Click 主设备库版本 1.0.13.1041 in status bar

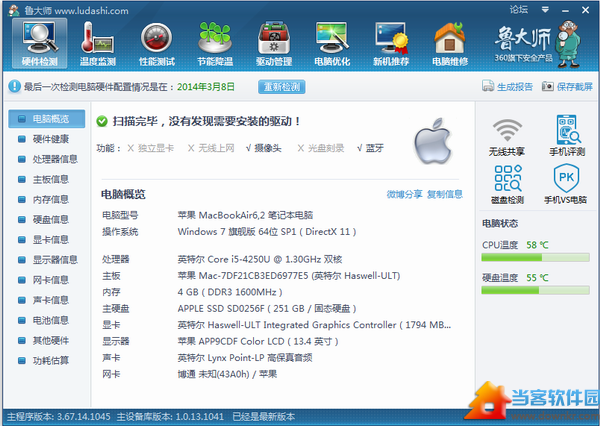click(170, 416)
